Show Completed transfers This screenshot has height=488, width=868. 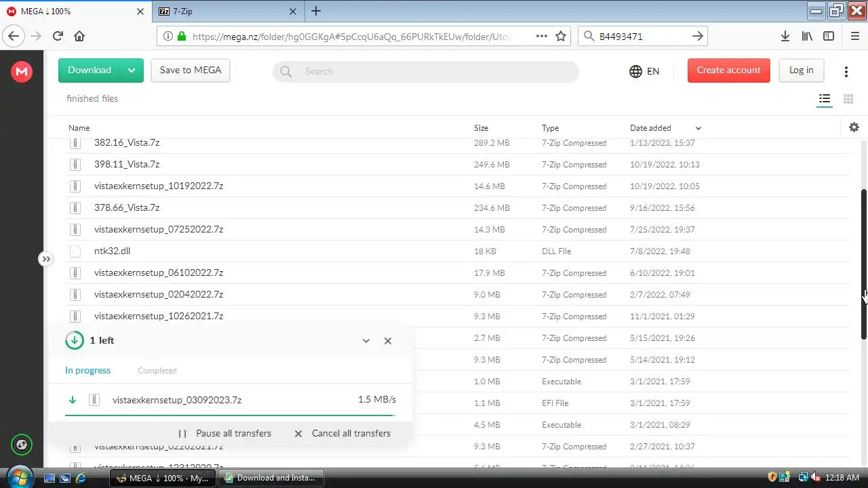click(157, 371)
